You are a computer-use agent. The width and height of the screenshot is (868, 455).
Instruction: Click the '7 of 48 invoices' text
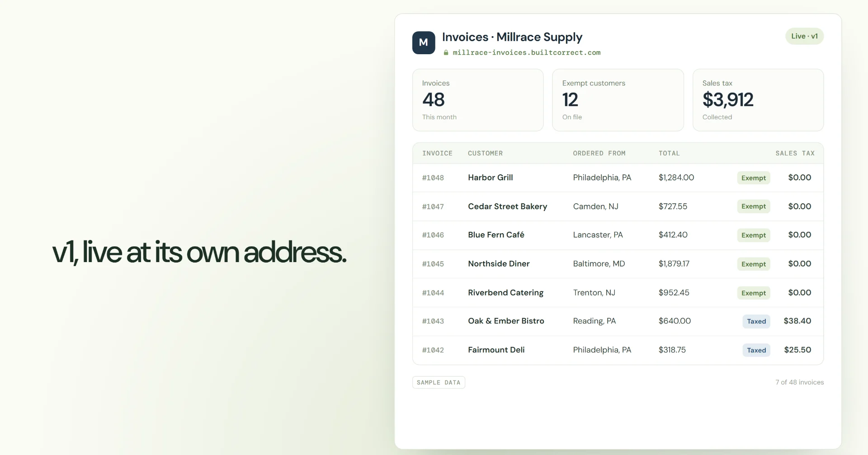800,382
